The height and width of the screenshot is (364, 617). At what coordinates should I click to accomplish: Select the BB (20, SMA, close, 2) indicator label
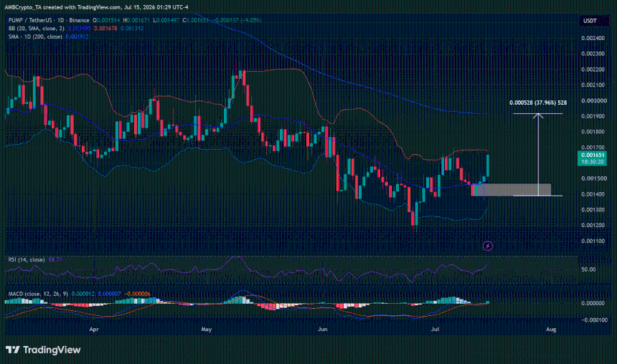point(36,28)
